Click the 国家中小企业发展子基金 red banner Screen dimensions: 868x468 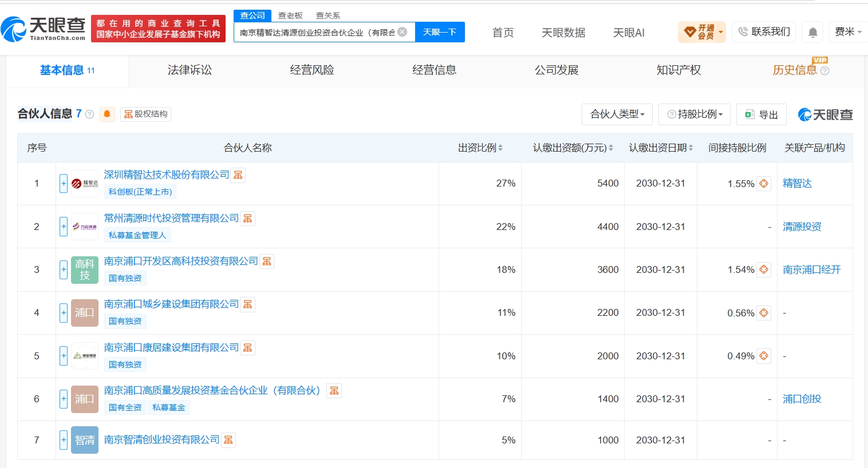[158, 29]
